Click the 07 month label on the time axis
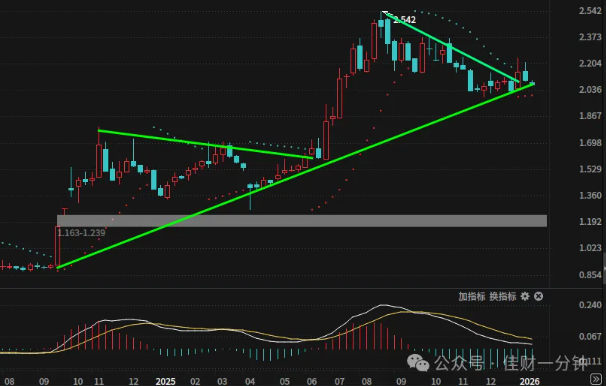Viewport: 606px width, 386px height. (339, 381)
